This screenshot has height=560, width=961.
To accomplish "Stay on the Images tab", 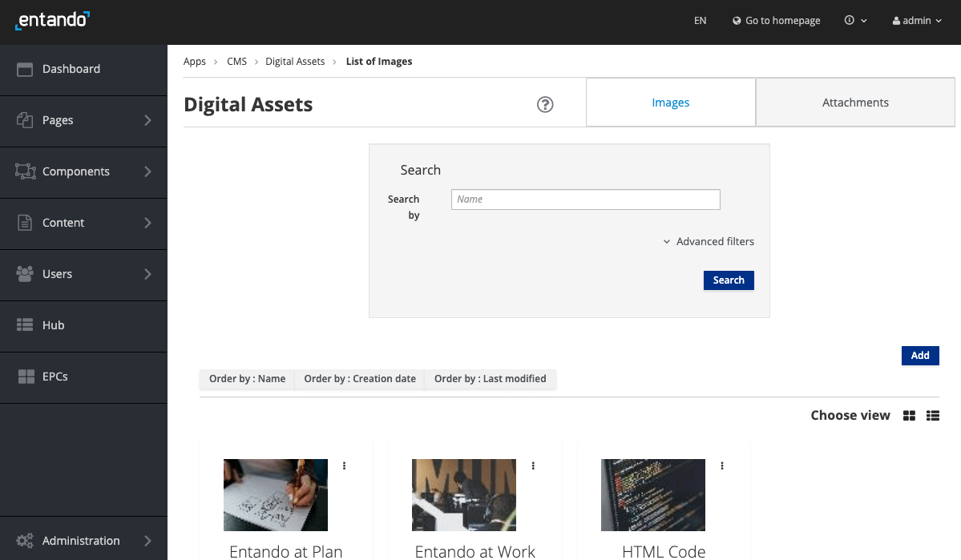I will coord(671,102).
